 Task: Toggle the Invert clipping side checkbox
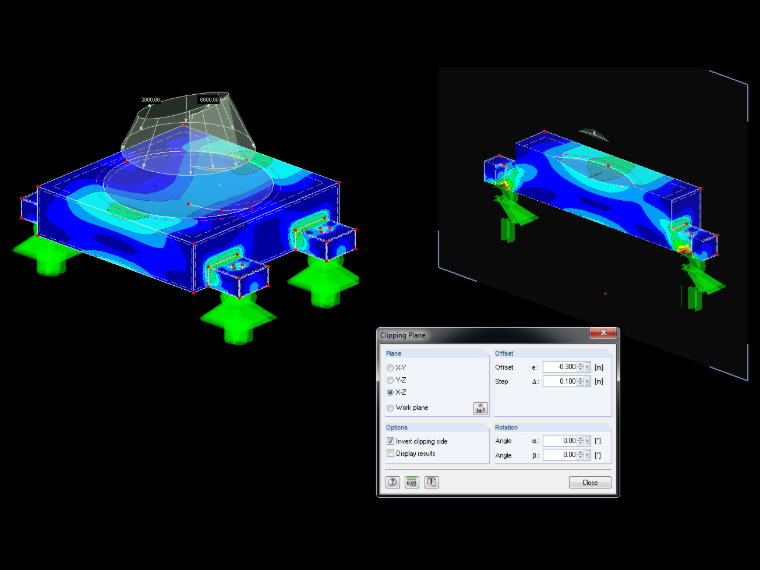click(x=391, y=441)
